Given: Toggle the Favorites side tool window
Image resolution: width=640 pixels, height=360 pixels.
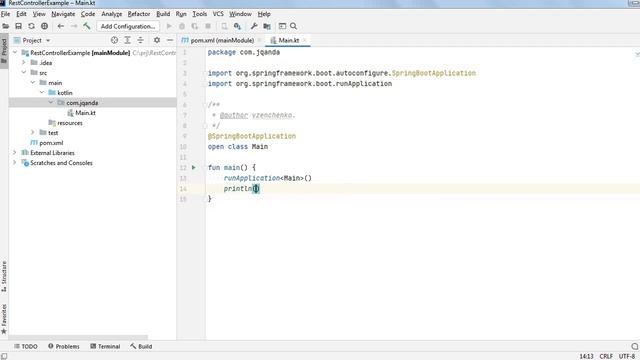Looking at the screenshot, I should click(x=4, y=320).
